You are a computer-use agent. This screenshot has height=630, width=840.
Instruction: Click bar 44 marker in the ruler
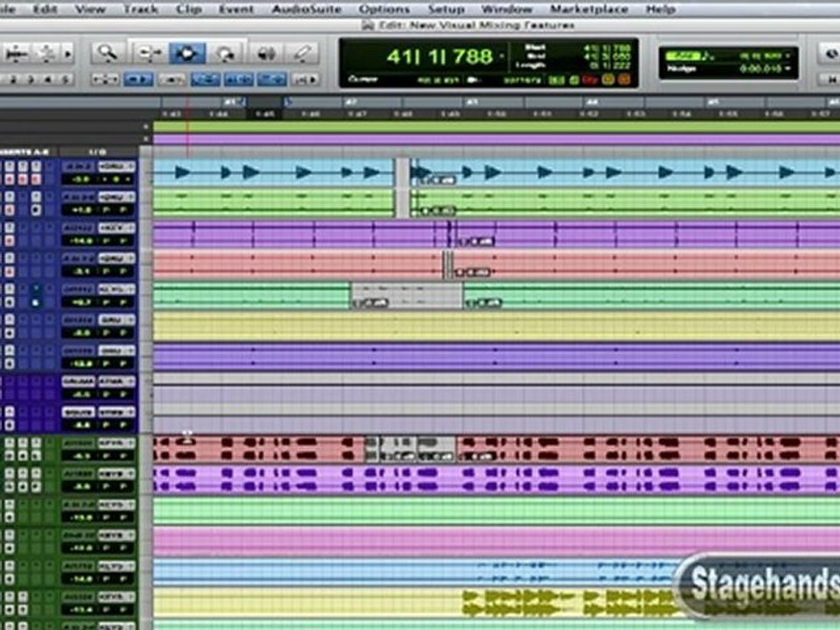(x=592, y=101)
